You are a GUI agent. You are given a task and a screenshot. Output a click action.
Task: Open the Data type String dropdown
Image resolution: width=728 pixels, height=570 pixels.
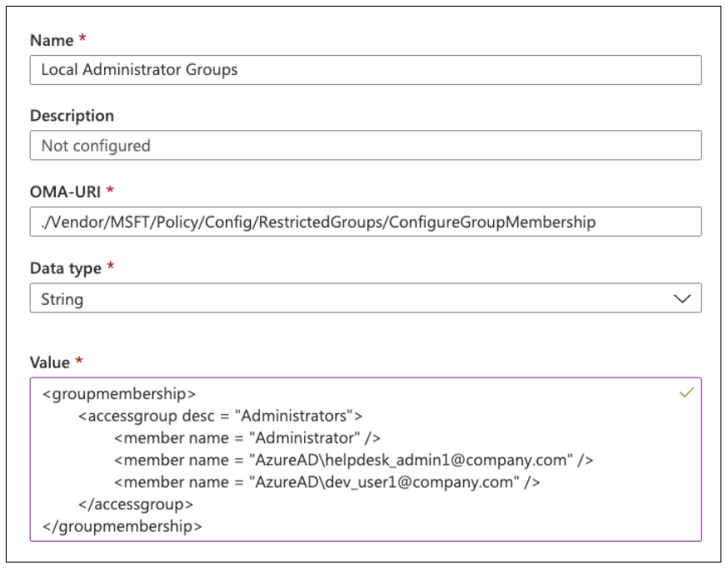tap(366, 297)
